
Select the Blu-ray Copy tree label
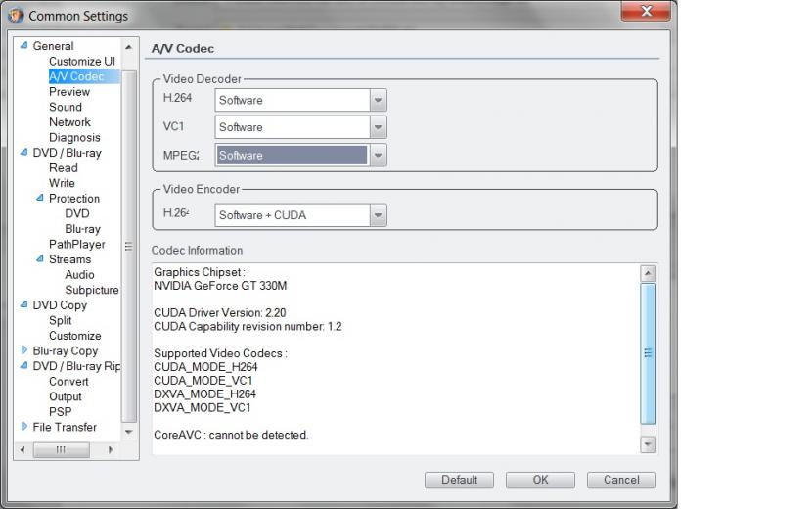point(66,350)
